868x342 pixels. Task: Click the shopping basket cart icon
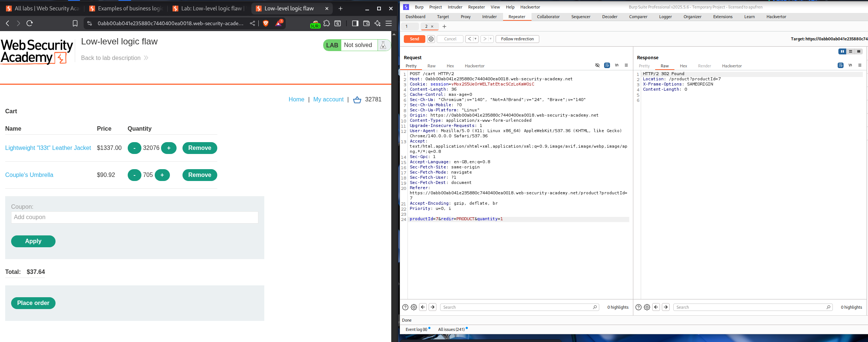357,100
